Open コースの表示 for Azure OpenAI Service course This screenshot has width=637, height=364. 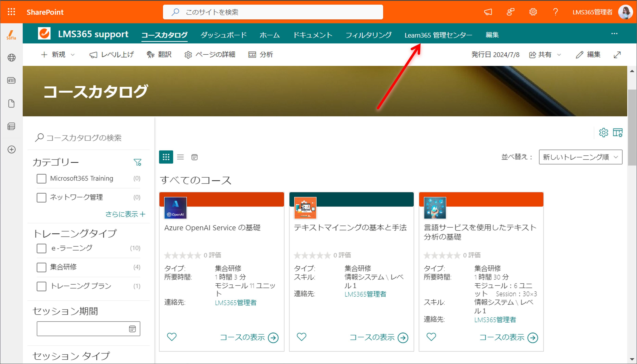(249, 337)
